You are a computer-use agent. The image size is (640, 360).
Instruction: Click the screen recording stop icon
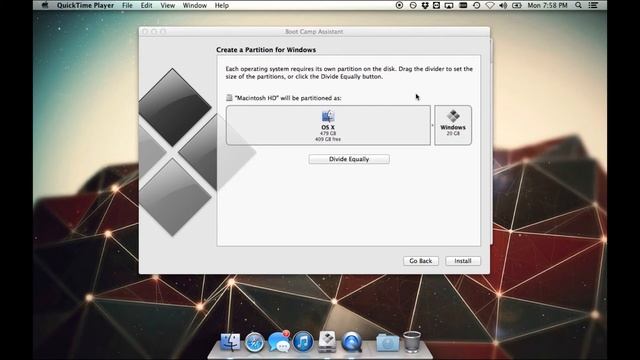point(399,5)
